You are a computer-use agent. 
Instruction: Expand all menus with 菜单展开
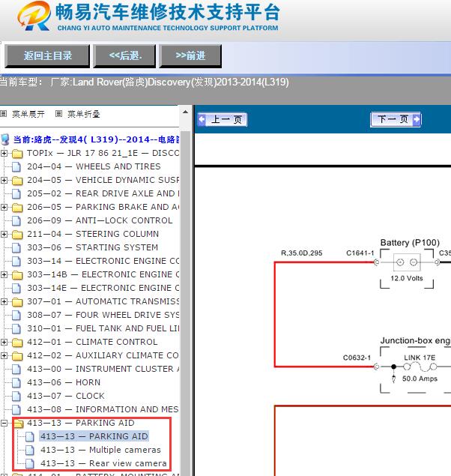(x=28, y=114)
